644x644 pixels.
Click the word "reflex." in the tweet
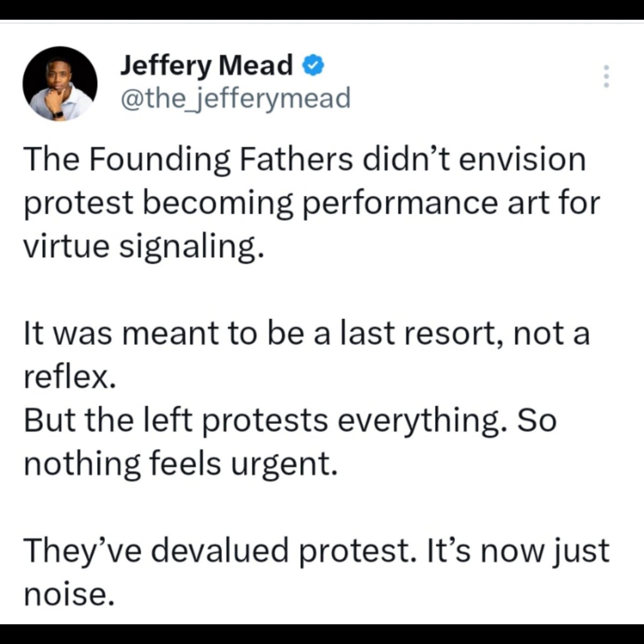coord(68,377)
